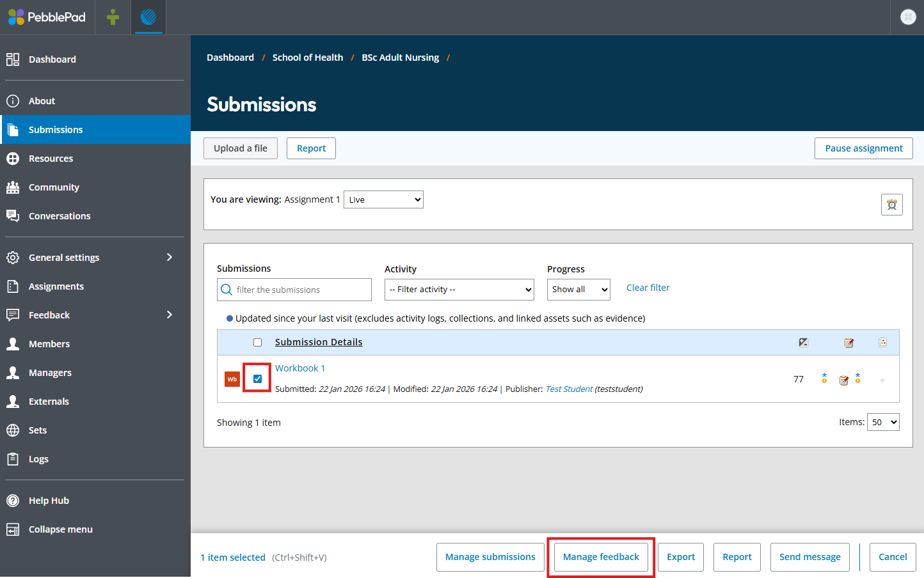Screen dimensions: 924x578
Task: Click the progress status column header icon
Action: [882, 342]
